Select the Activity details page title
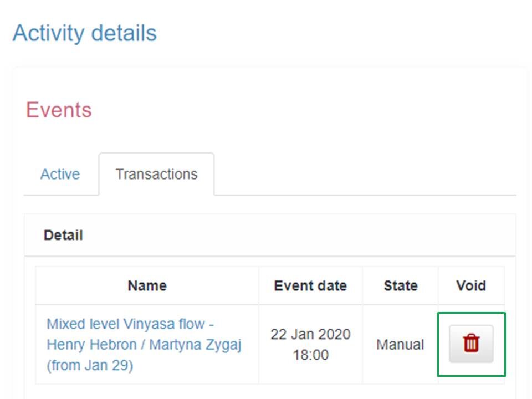 pos(86,33)
